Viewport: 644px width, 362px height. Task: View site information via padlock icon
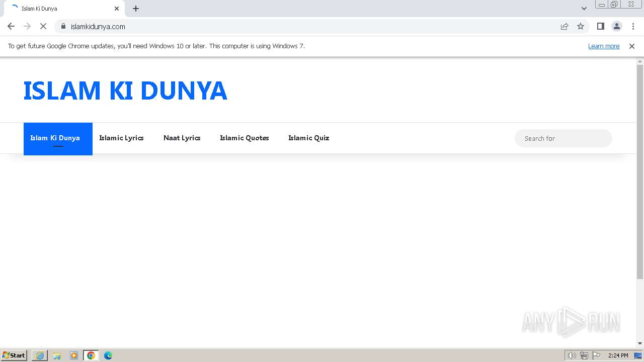point(63,26)
